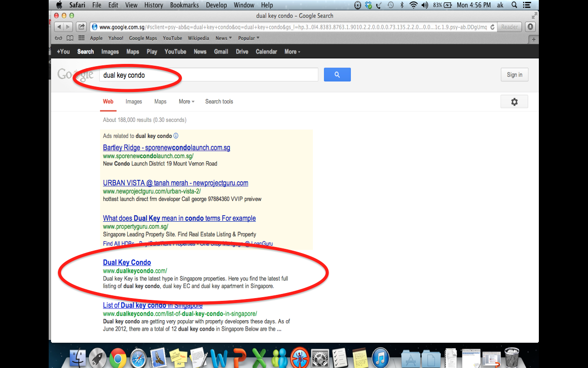Open the Dual Key Condo result link
Viewport: 588px width, 368px height.
pyautogui.click(x=127, y=263)
